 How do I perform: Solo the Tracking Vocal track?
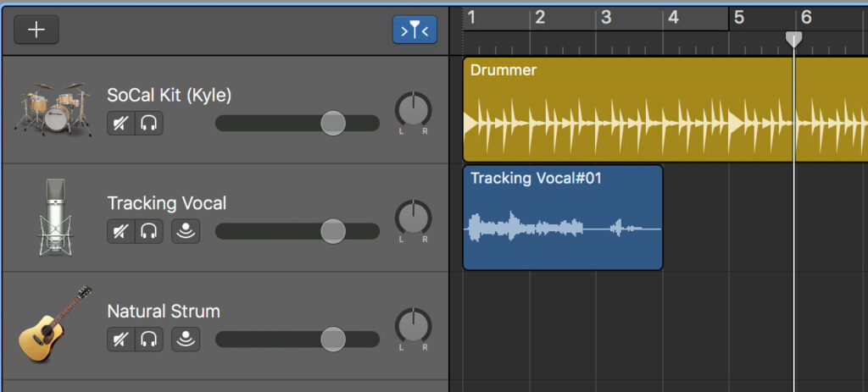pyautogui.click(x=148, y=231)
